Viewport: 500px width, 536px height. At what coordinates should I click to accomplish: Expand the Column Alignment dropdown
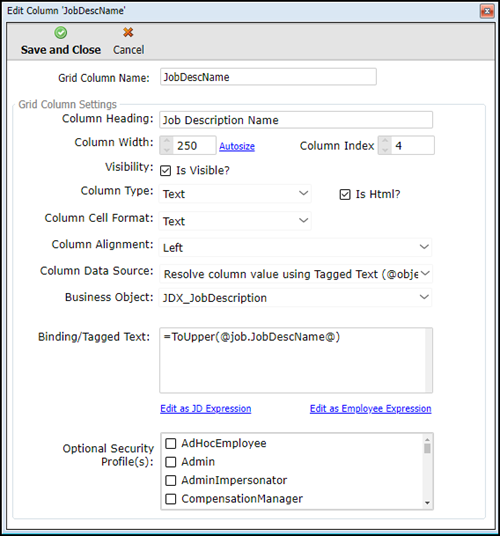295,247
